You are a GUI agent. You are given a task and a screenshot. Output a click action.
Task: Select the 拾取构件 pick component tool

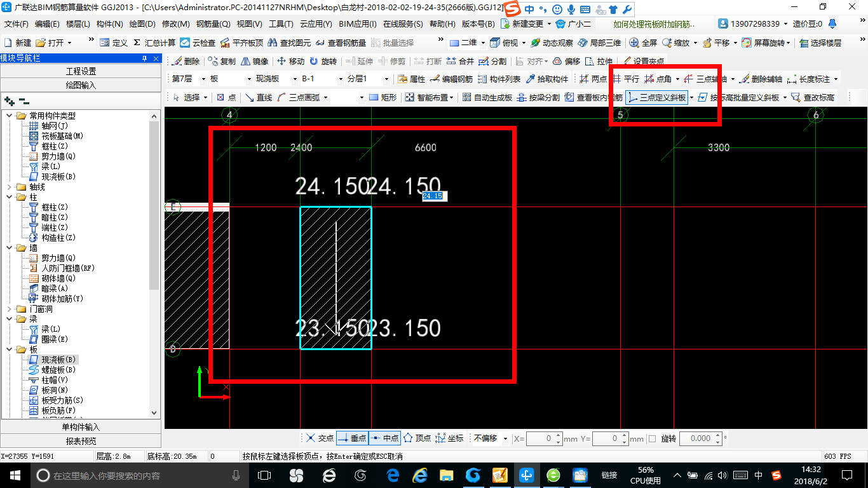click(x=546, y=79)
